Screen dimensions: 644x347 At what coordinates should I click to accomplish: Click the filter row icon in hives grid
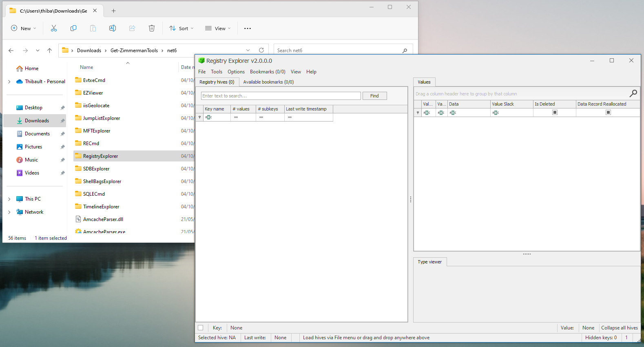click(199, 117)
